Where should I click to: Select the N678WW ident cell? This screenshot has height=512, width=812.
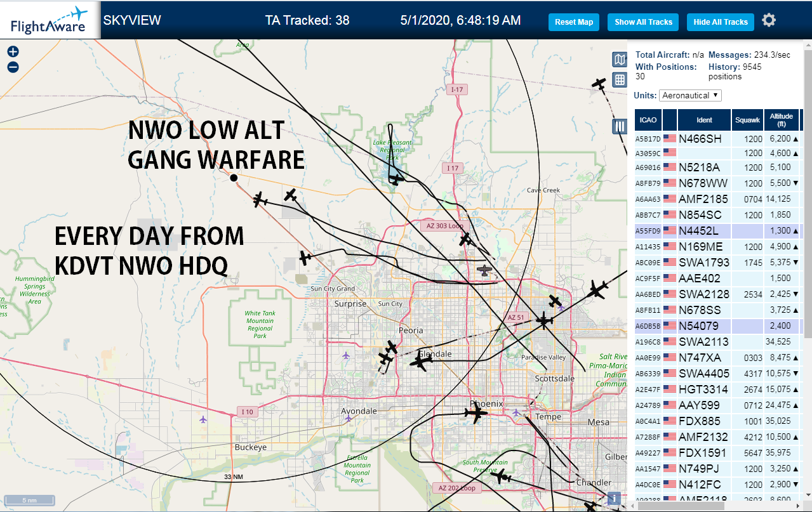click(703, 183)
